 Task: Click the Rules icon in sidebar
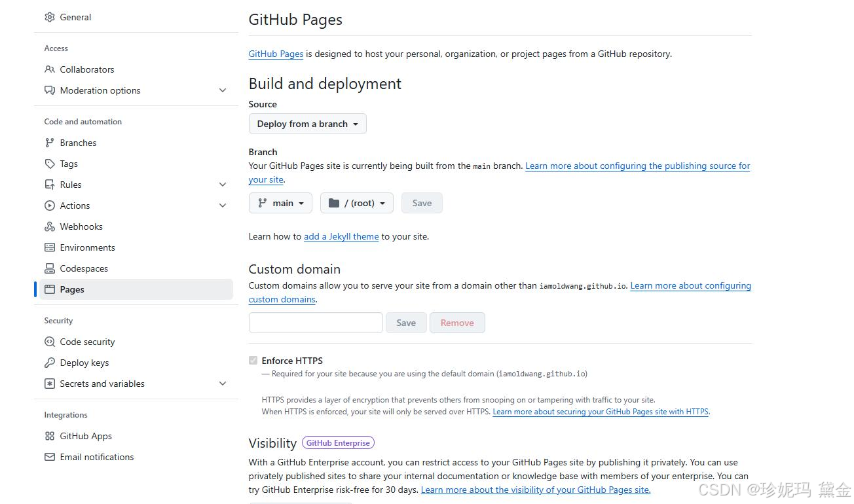[50, 185]
